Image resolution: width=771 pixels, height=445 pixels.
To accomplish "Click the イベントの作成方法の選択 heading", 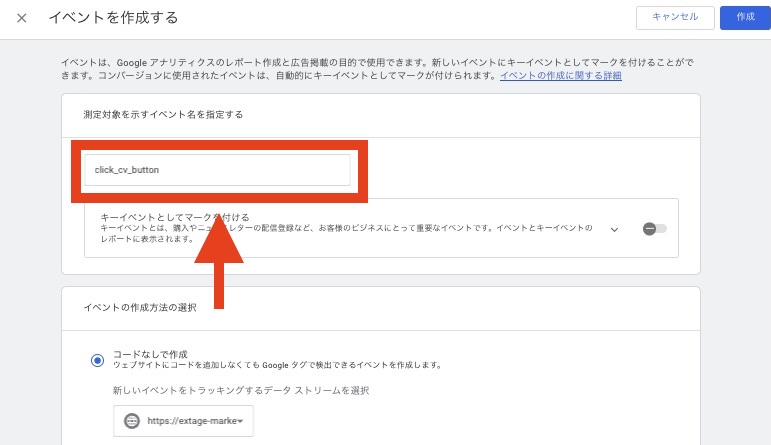I will click(x=140, y=307).
